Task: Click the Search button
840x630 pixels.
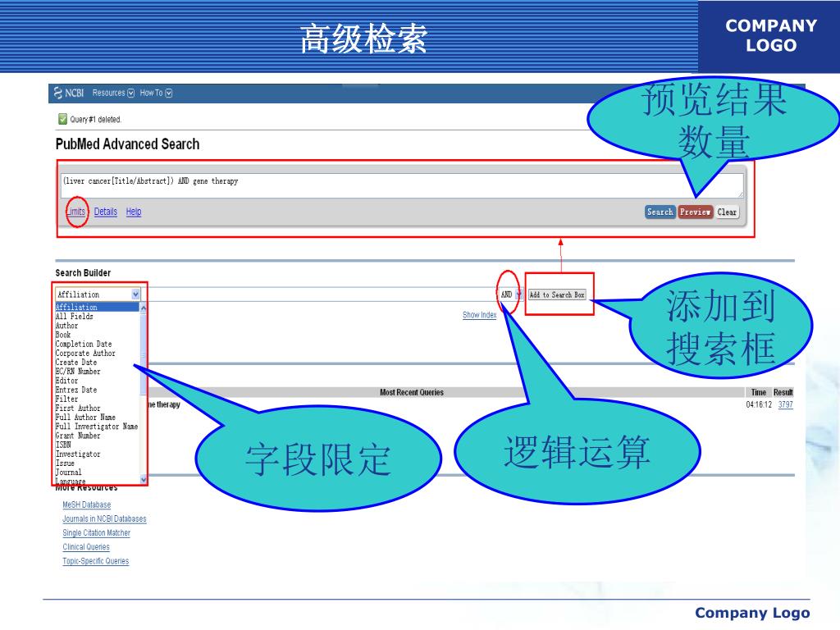Action: point(660,212)
